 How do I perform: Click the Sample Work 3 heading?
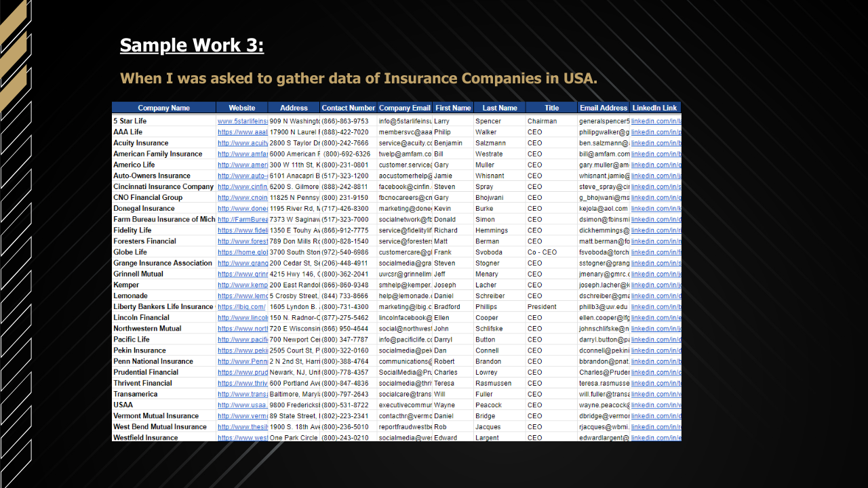pos(192,45)
